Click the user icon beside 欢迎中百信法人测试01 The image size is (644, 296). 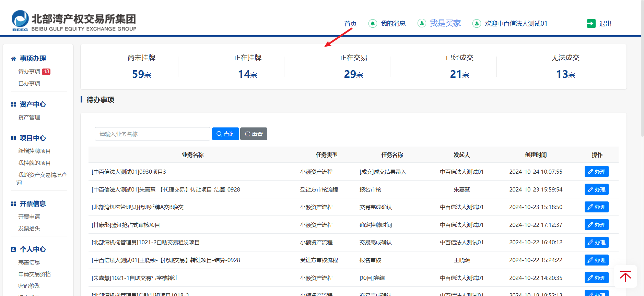pyautogui.click(x=477, y=23)
